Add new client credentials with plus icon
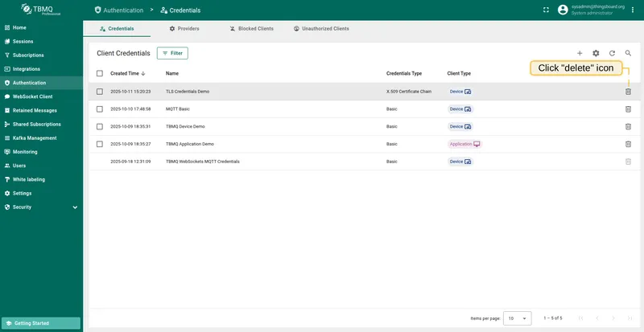Viewport: 644px width, 332px height. pyautogui.click(x=580, y=53)
